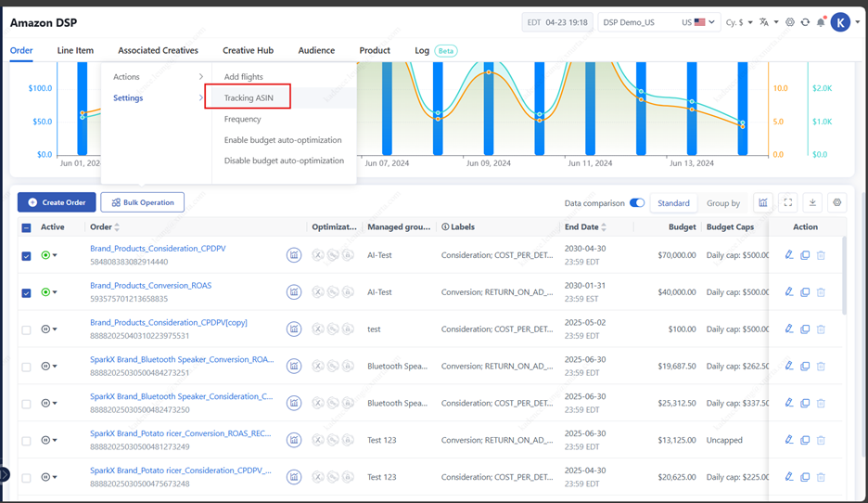
Task: Delete the Brand_Products_Consideration_CPDPV[copy] order via trash icon
Action: (x=821, y=329)
